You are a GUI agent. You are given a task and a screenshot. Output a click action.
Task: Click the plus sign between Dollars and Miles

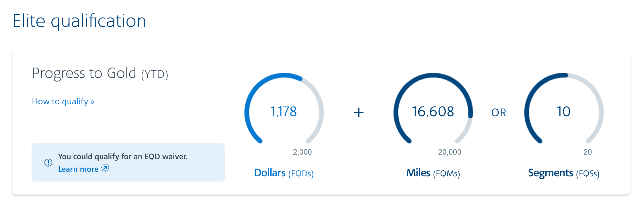point(358,112)
